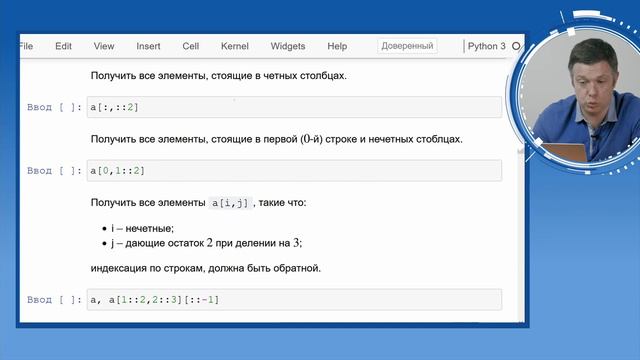This screenshot has width=640, height=360.
Task: Click the Ввод prompt of last cell
Action: pos(54,300)
